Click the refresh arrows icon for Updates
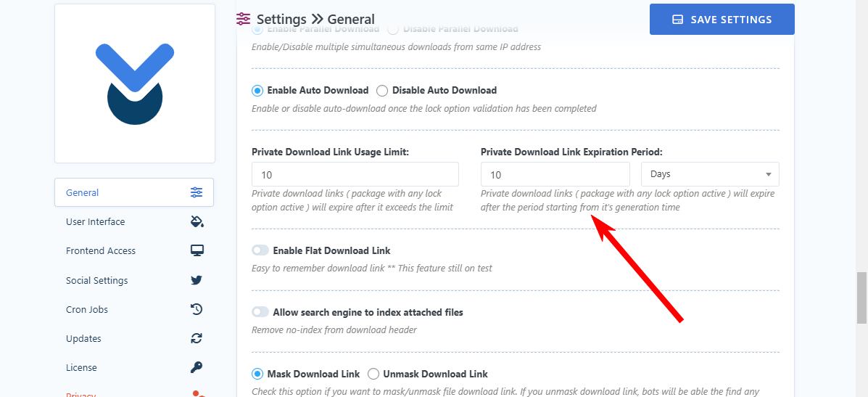Screen dimensions: 868x397 (197, 338)
